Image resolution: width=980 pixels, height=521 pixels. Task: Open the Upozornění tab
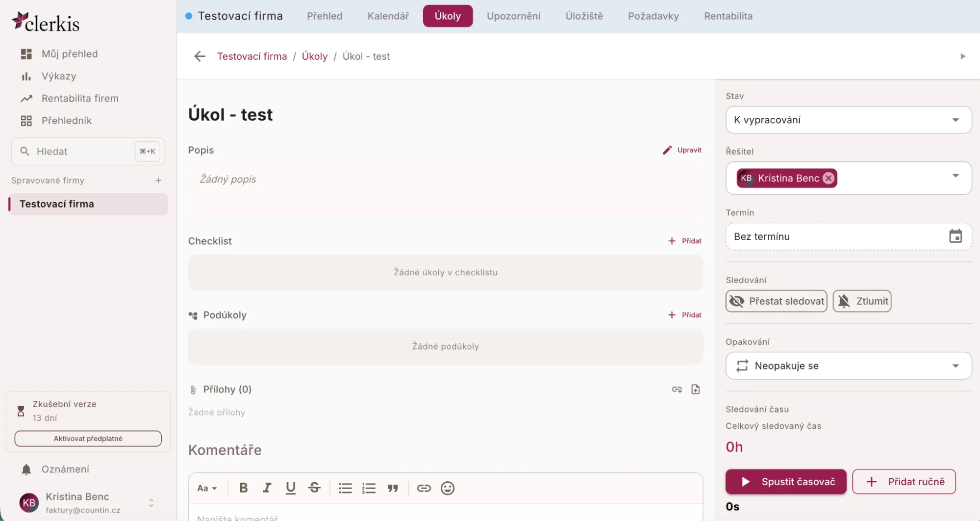513,16
